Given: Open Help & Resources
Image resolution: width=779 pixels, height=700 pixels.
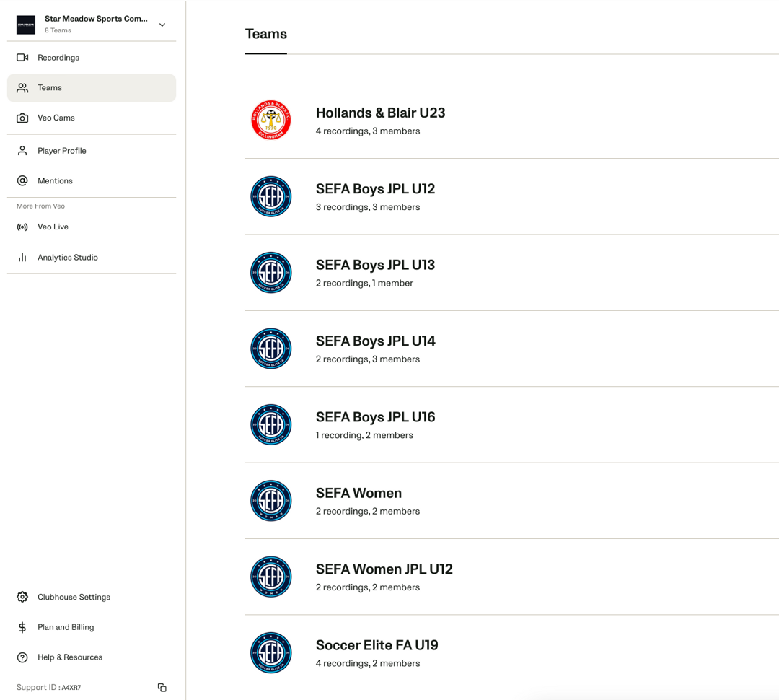Looking at the screenshot, I should coord(69,657).
